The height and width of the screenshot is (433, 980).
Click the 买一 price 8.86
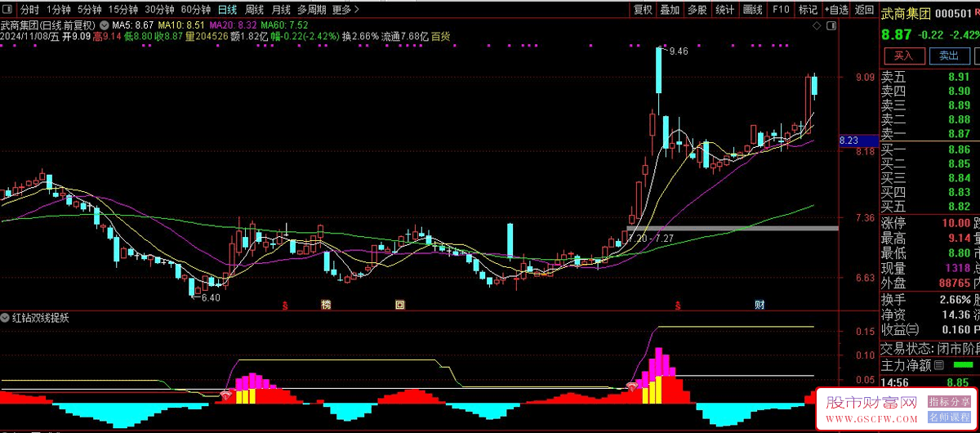click(959, 150)
